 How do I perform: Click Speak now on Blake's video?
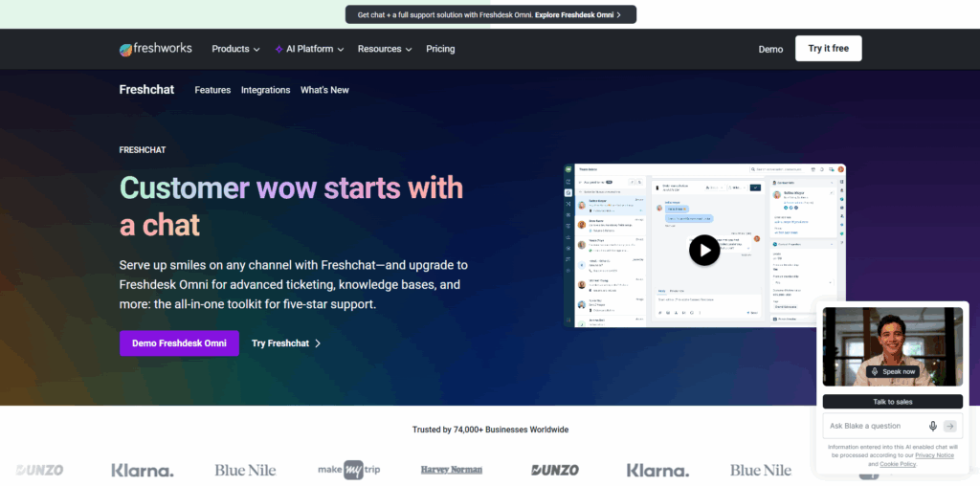pos(893,372)
